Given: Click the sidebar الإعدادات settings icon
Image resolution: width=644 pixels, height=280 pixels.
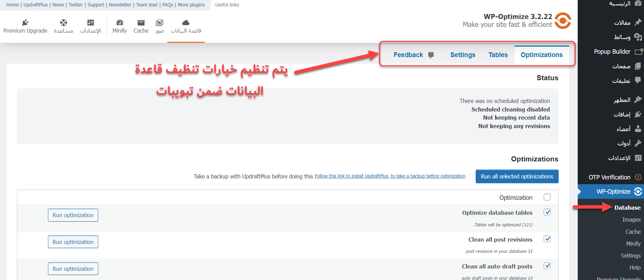Looking at the screenshot, I should point(638,158).
